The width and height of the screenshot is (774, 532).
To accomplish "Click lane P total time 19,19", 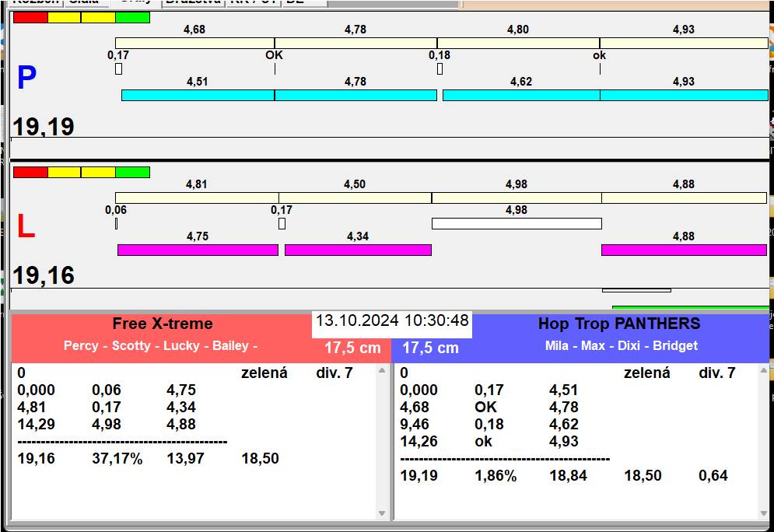I will [44, 127].
